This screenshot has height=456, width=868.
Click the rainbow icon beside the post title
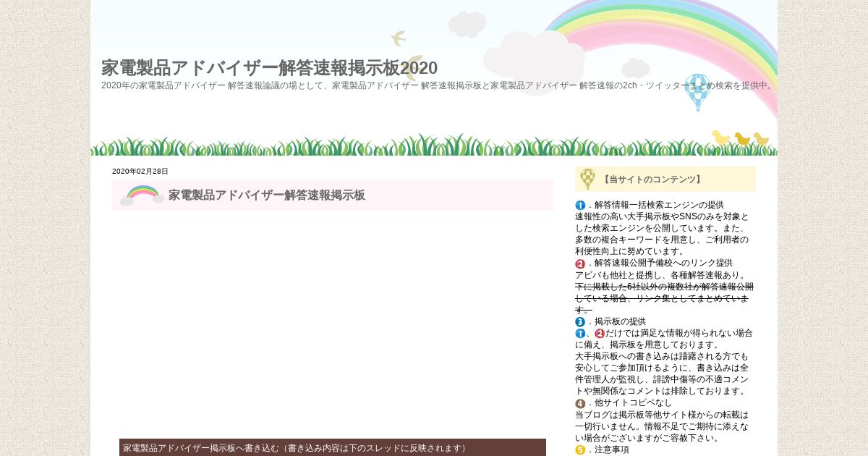142,195
